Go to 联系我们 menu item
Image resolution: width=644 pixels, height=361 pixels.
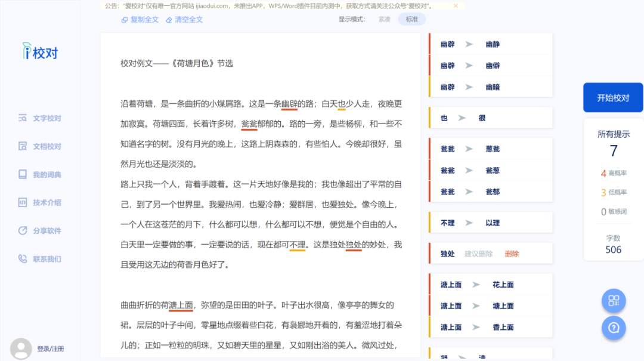pos(47,258)
